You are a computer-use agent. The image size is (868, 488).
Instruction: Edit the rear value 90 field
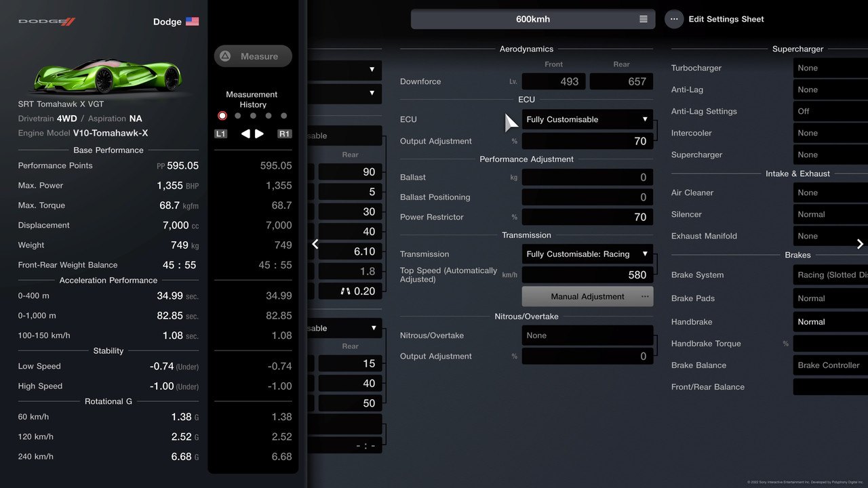point(350,172)
